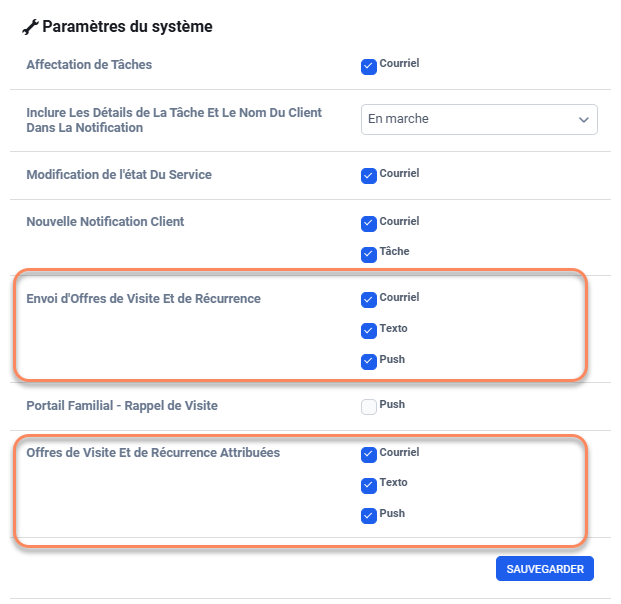The width and height of the screenshot is (621, 604).
Task: Uncheck Courriel for Affectation de Tâches
Action: coord(368,67)
